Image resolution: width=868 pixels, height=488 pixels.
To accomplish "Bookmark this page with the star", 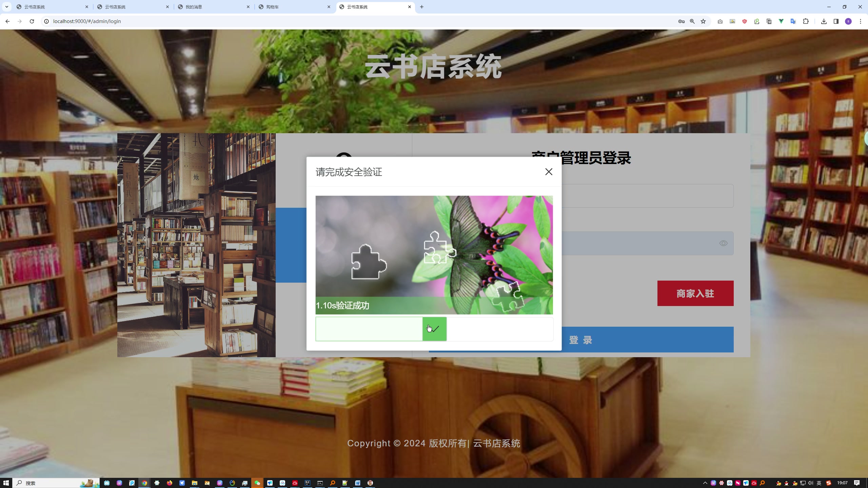I will [x=703, y=21].
